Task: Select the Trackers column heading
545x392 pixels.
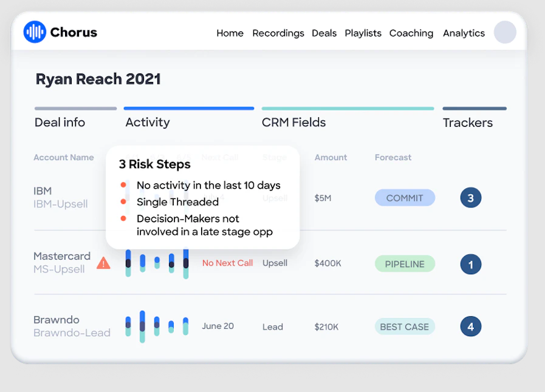Action: coord(467,123)
